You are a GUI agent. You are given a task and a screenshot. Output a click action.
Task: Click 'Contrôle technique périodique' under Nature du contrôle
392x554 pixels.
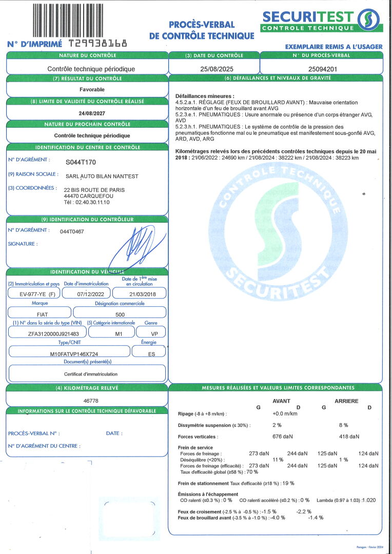(91, 69)
